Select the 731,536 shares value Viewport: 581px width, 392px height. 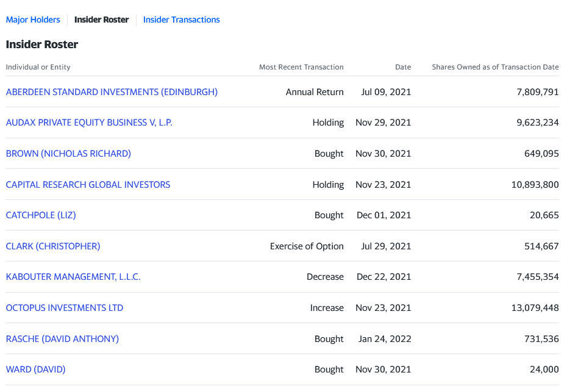[541, 338]
